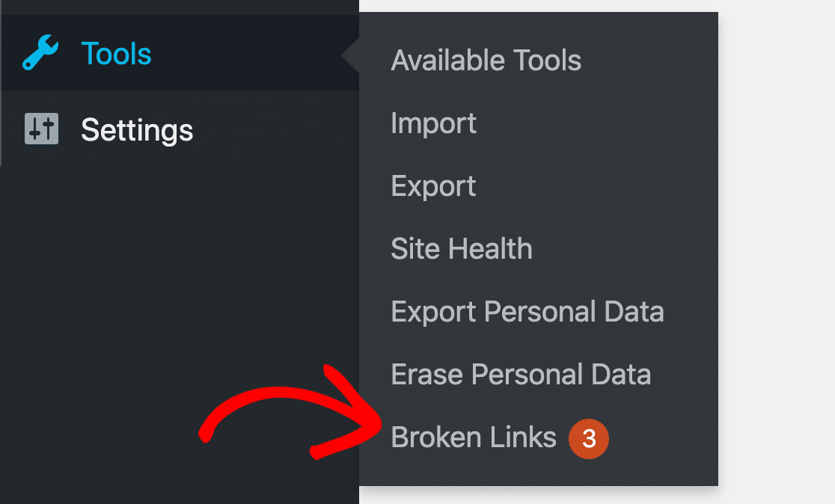Open Site Health from the submenu

click(461, 249)
